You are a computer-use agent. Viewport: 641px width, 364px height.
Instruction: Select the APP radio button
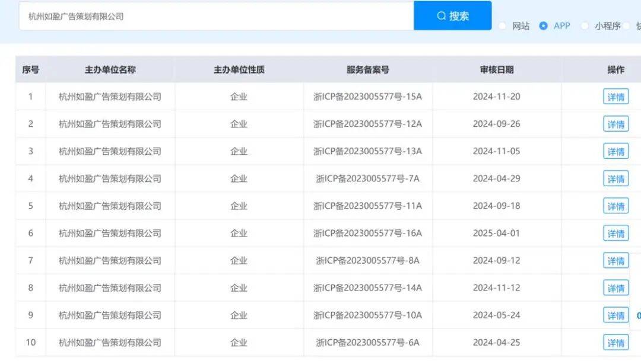click(x=544, y=26)
